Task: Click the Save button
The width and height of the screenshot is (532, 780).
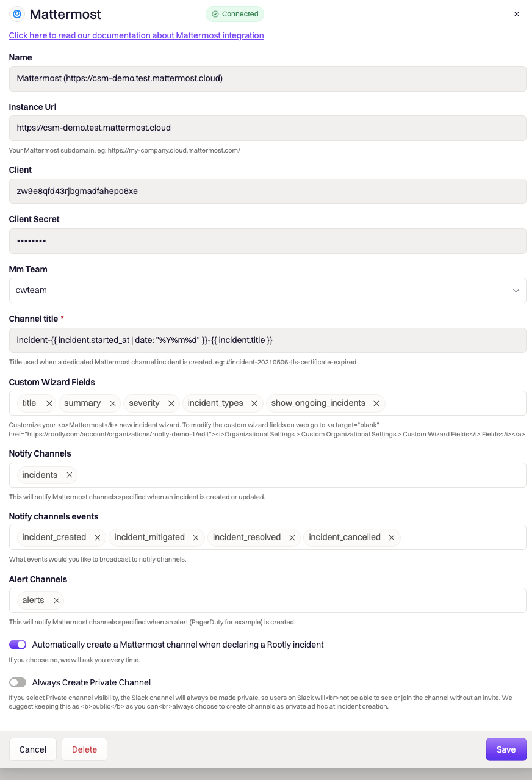Action: click(506, 749)
